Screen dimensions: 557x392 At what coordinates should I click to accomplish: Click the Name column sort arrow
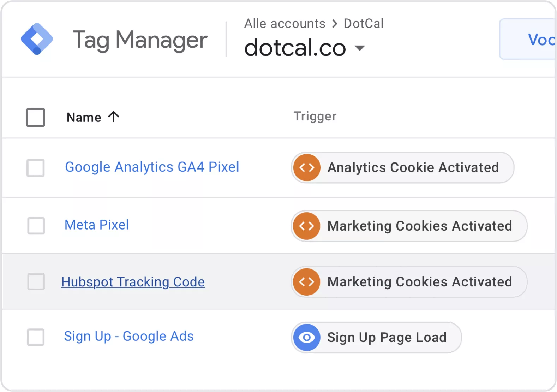click(x=114, y=117)
